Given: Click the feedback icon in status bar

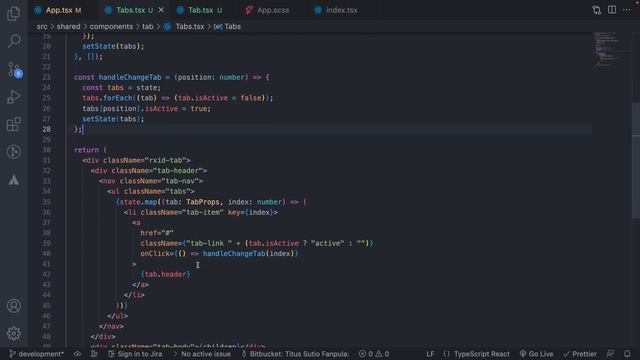Looking at the screenshot, I should (x=610, y=354).
